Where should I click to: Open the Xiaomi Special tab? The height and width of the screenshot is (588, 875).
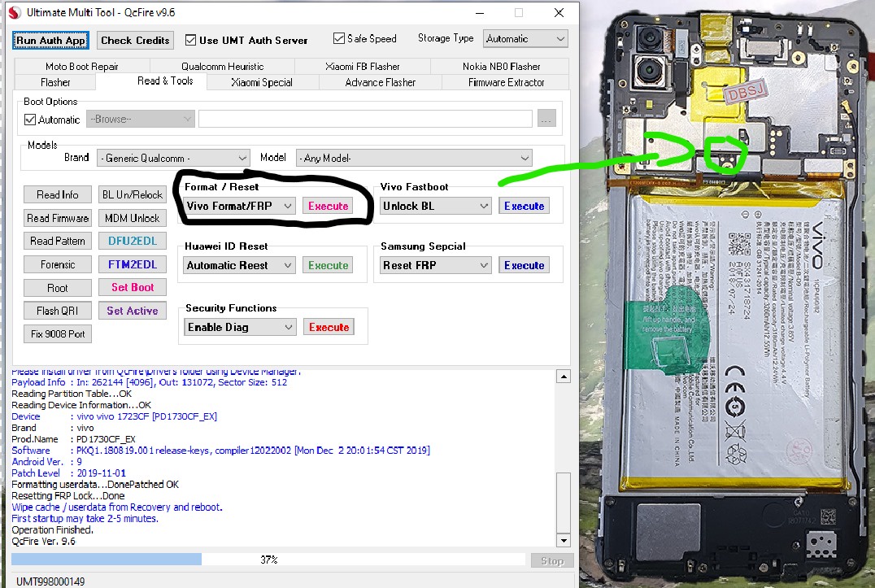[x=262, y=83]
